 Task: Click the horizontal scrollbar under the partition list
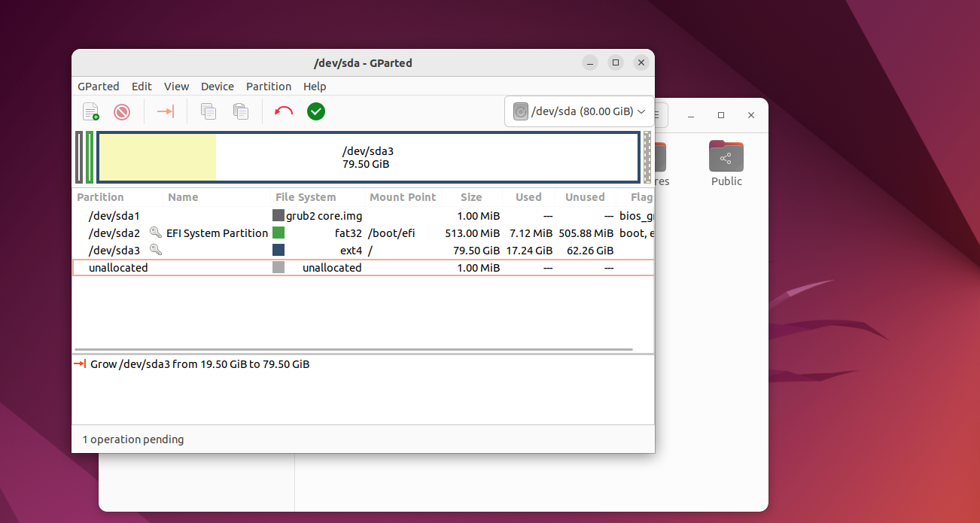[354, 351]
